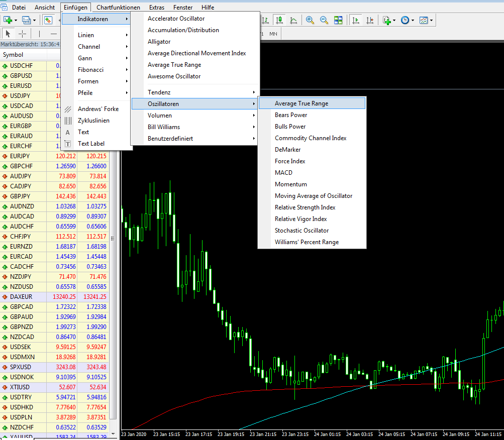Switch to candlestick chart mode
This screenshot has height=440, width=504.
[279, 20]
